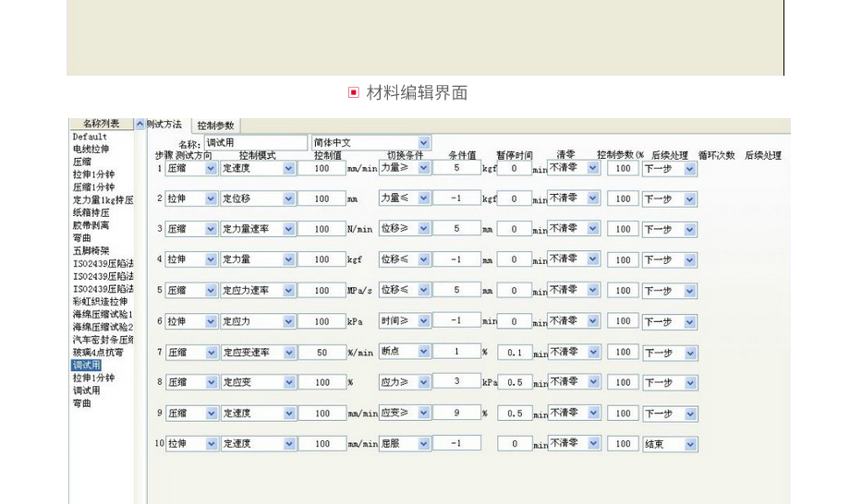Open step 10 结束 post-processing dropdown
Screen dimensions: 850x504
tap(690, 444)
